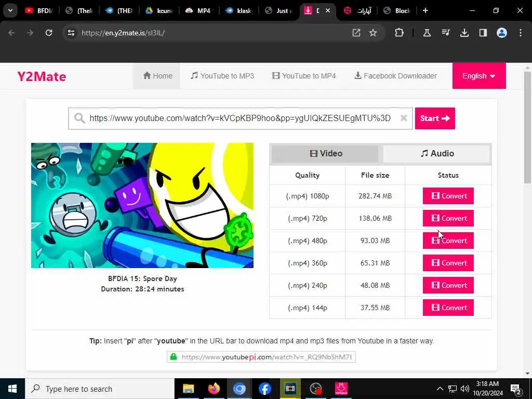Convert the 480p mp4 version
The image size is (532, 399).
tap(448, 241)
